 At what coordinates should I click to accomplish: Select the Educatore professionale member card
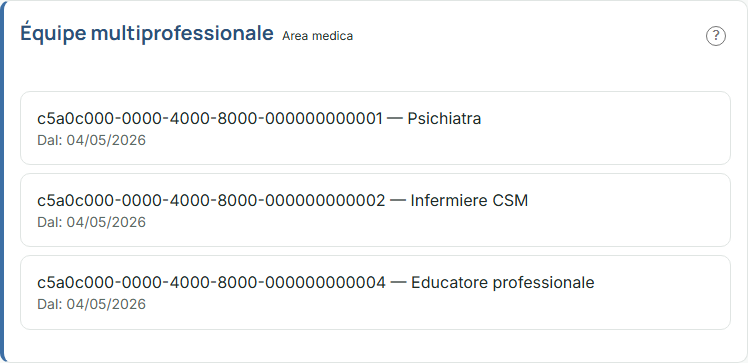(x=375, y=292)
